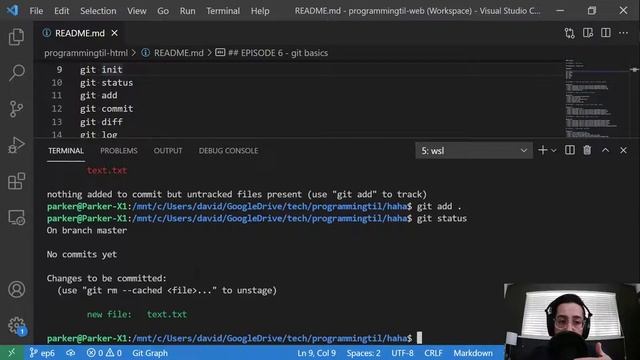Open errors and warnings count
This screenshot has height=360, width=640.
pyautogui.click(x=104, y=353)
